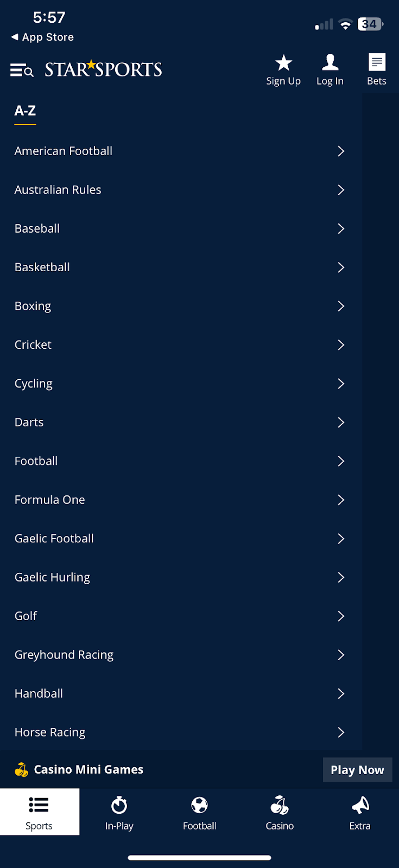Open In-Play via the stopwatch icon
Viewport: 399px width, 868px height.
[x=119, y=805]
